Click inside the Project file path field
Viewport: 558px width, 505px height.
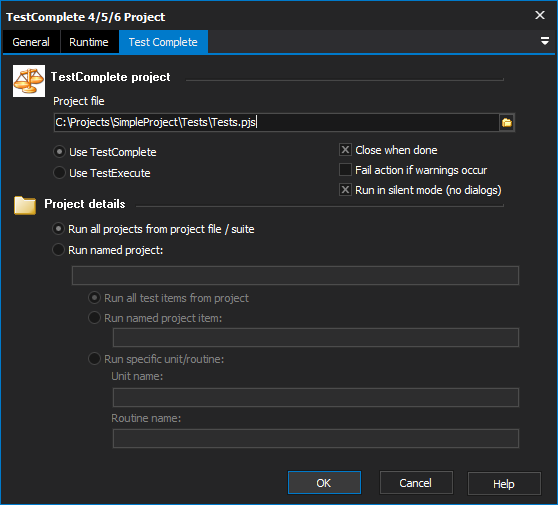pos(276,122)
